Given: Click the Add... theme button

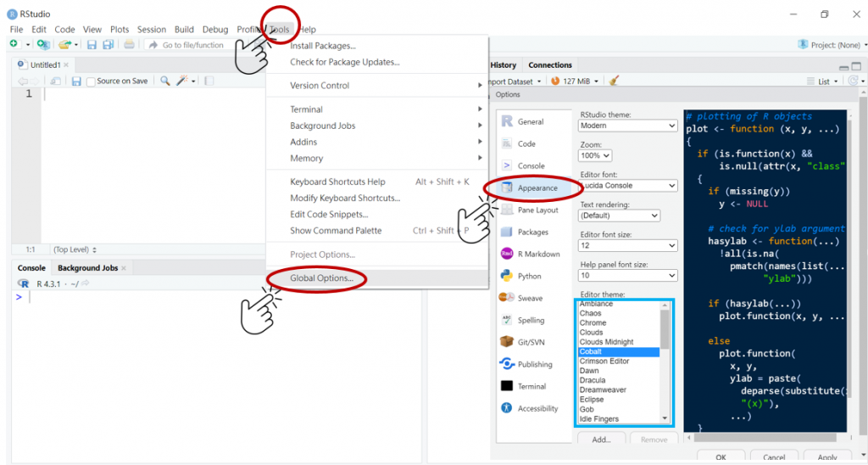Looking at the screenshot, I should click(x=601, y=440).
